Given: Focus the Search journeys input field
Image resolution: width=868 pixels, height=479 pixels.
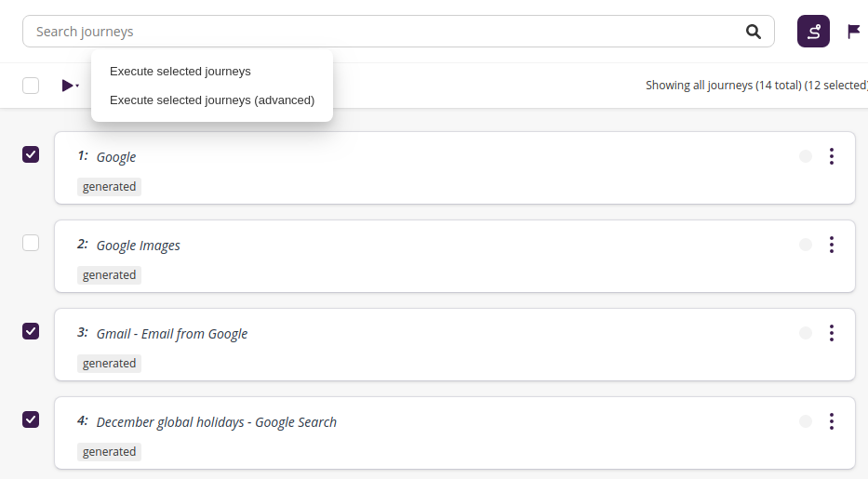Looking at the screenshot, I should coord(372,32).
